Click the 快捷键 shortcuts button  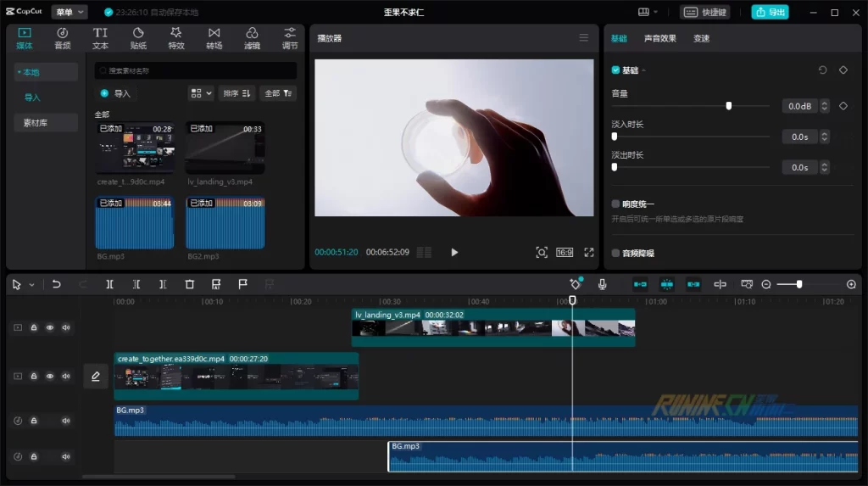(704, 12)
